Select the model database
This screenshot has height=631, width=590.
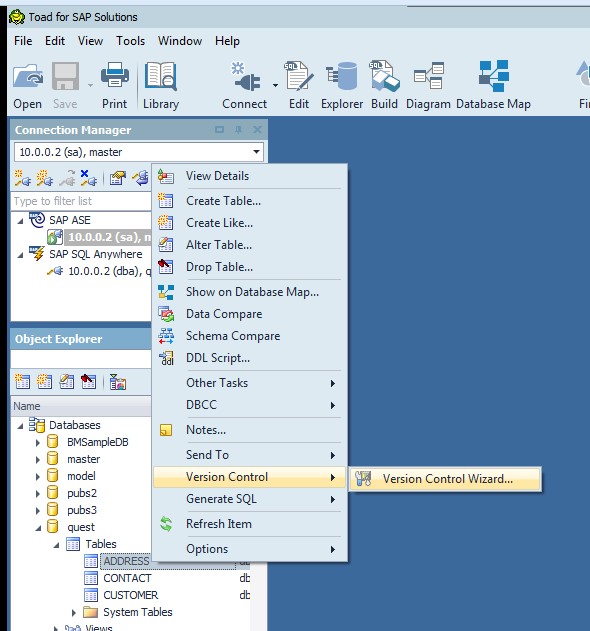pos(81,476)
